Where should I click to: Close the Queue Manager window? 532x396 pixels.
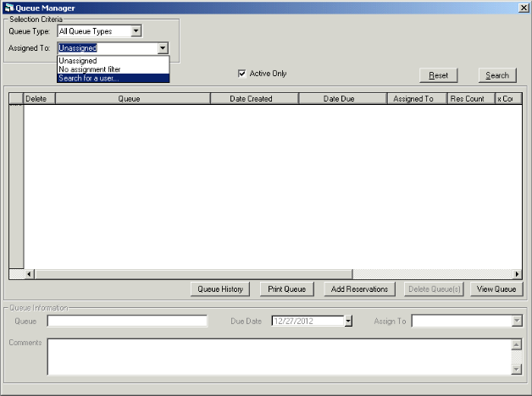524,8
